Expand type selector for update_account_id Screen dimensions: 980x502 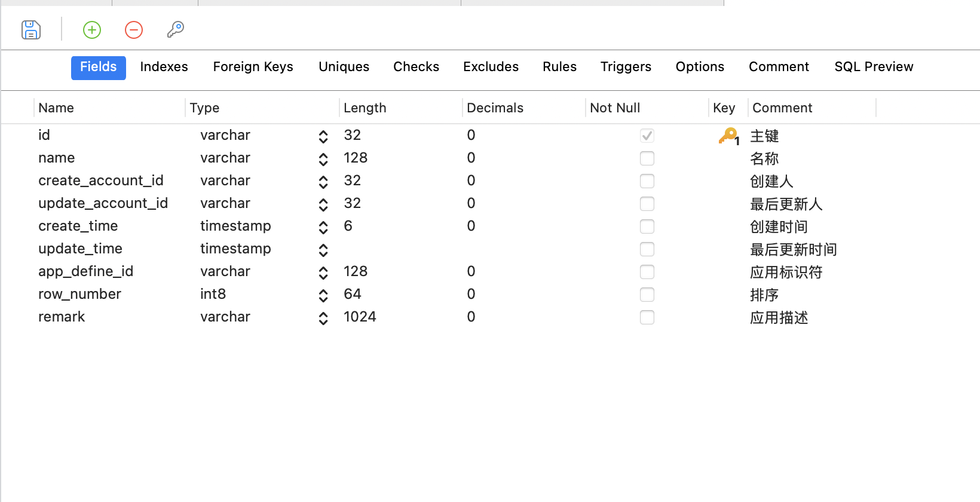tap(323, 205)
